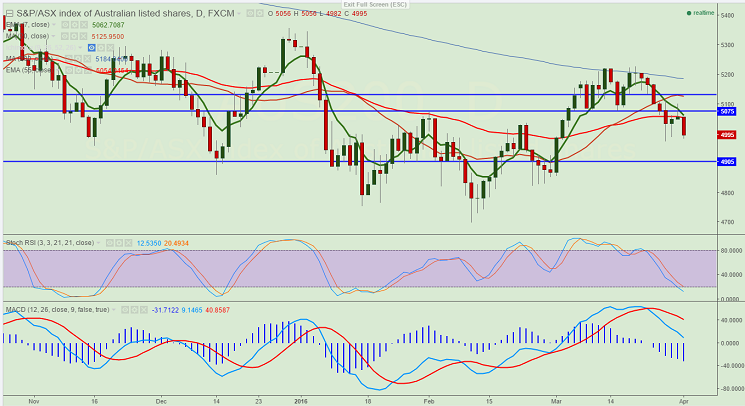Open the EMA (7, close) dropdown arrow
This screenshot has height=406, width=745.
(54, 25)
